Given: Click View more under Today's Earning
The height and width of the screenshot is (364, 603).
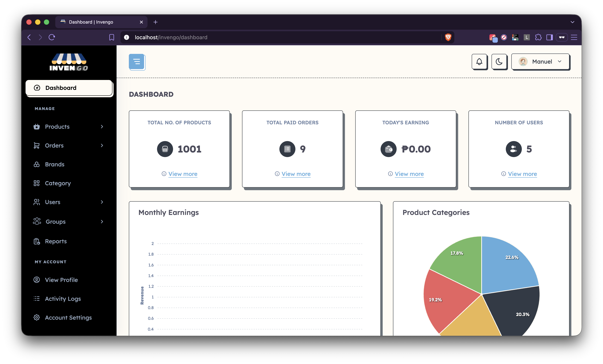Looking at the screenshot, I should [409, 174].
